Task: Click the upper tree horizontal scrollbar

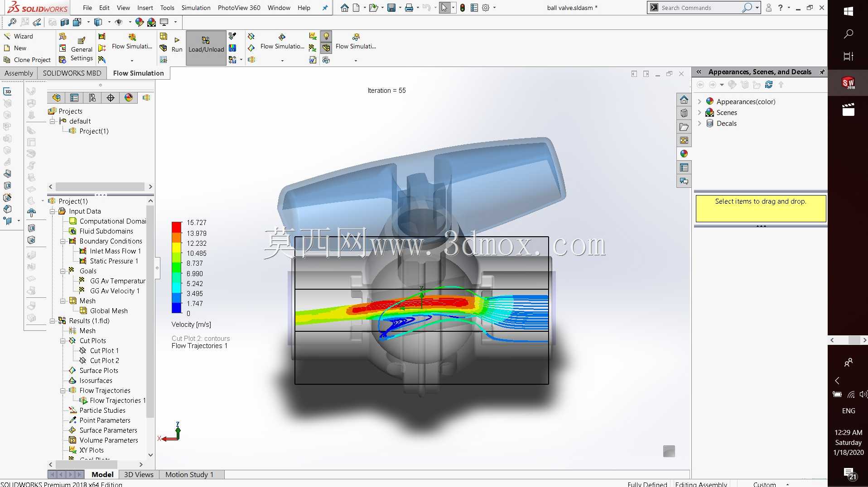Action: tap(100, 186)
